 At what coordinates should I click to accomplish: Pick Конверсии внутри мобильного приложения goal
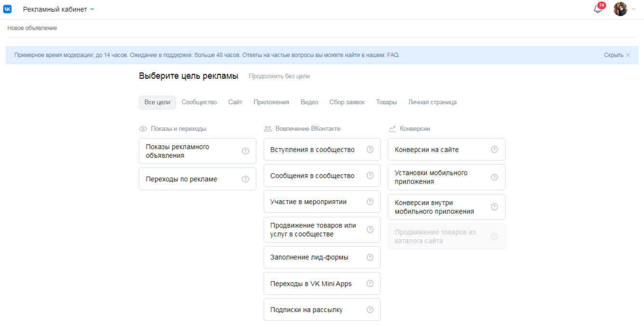click(434, 207)
